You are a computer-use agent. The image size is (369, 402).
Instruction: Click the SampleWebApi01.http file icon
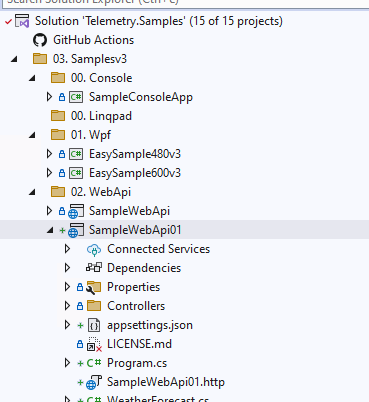coord(94,382)
